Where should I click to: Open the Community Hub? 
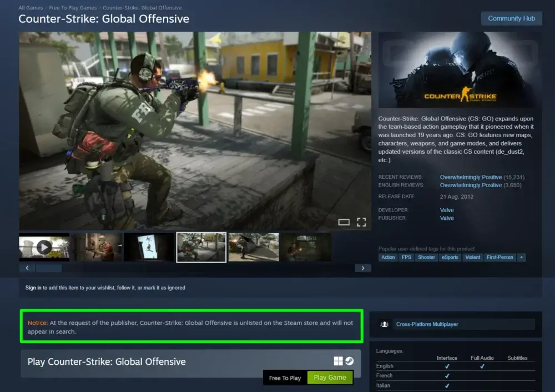(511, 18)
